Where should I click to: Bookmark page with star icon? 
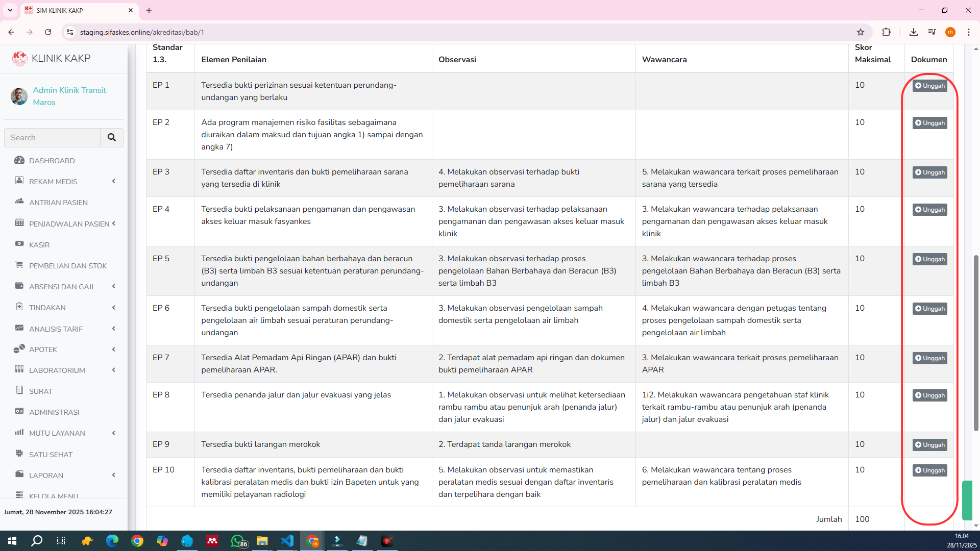coord(861,32)
